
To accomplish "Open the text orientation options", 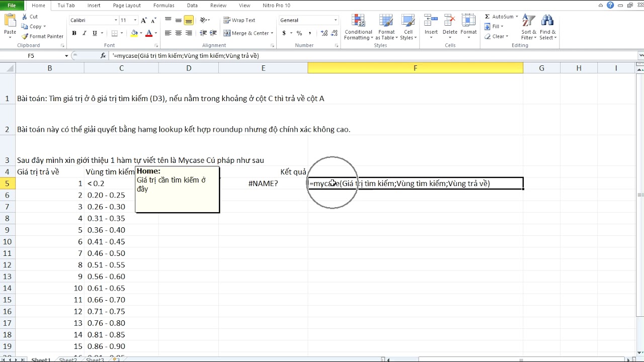I will click(205, 20).
